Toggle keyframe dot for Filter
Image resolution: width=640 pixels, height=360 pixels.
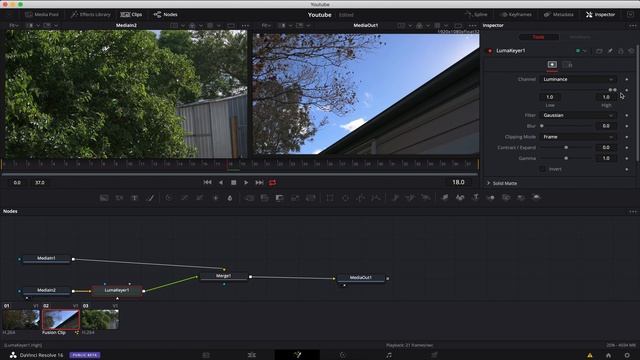(x=627, y=115)
